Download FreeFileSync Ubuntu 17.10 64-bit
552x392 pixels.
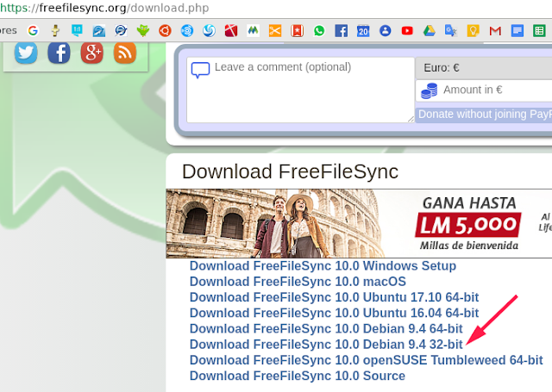(x=334, y=297)
